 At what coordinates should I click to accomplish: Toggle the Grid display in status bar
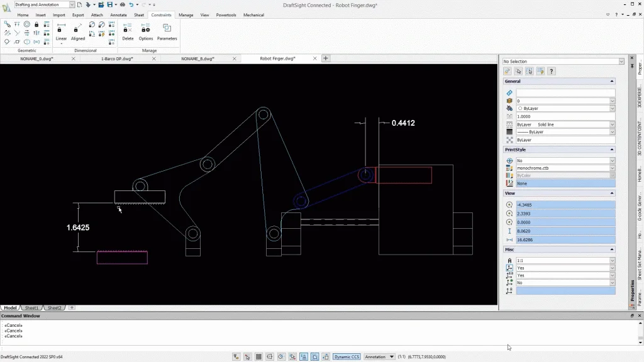tap(258, 357)
